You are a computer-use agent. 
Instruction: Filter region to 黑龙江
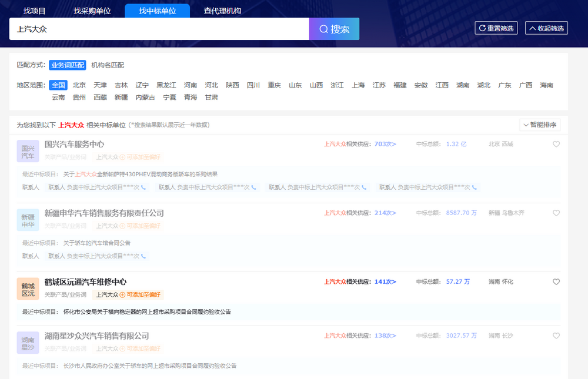click(166, 85)
